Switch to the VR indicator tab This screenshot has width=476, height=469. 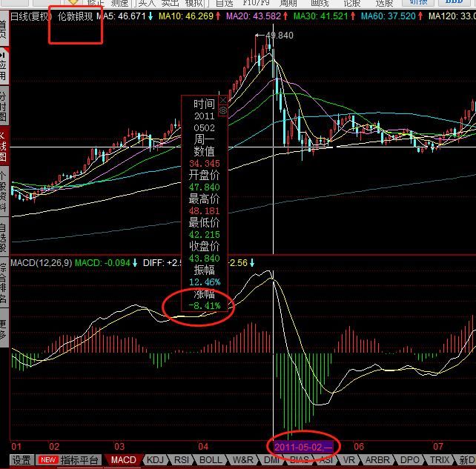[x=348, y=460]
